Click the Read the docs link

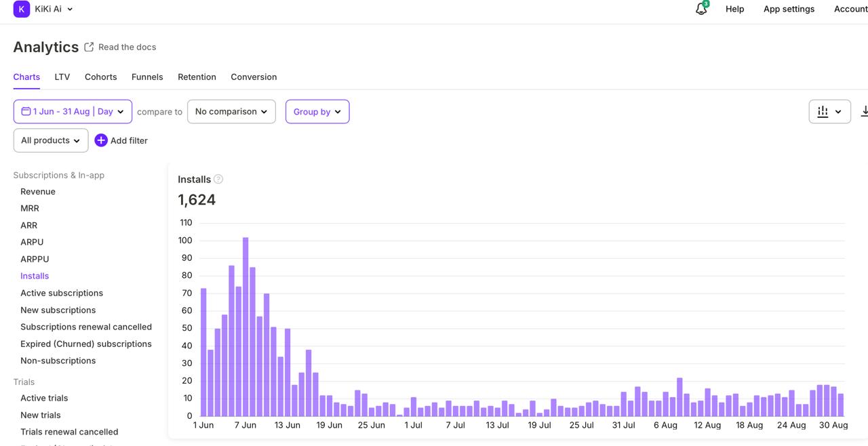tap(127, 47)
